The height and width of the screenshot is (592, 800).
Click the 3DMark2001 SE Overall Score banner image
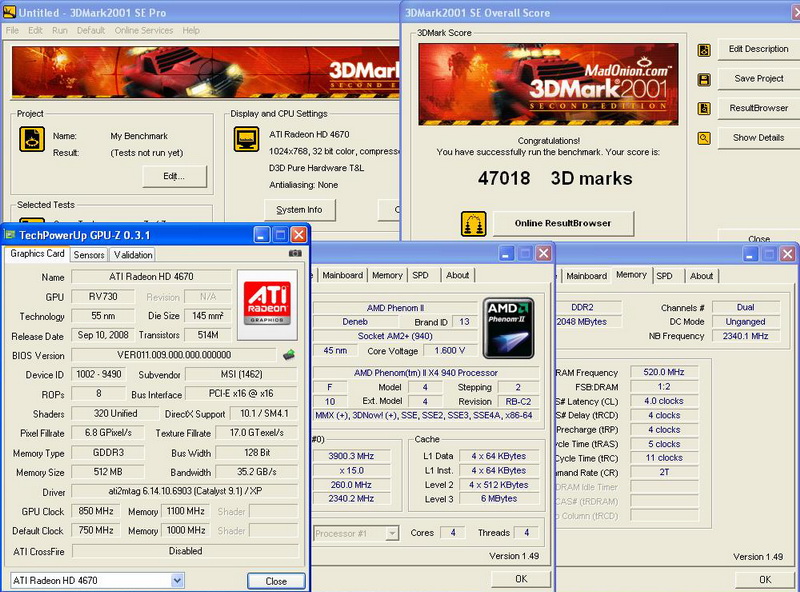[x=548, y=84]
